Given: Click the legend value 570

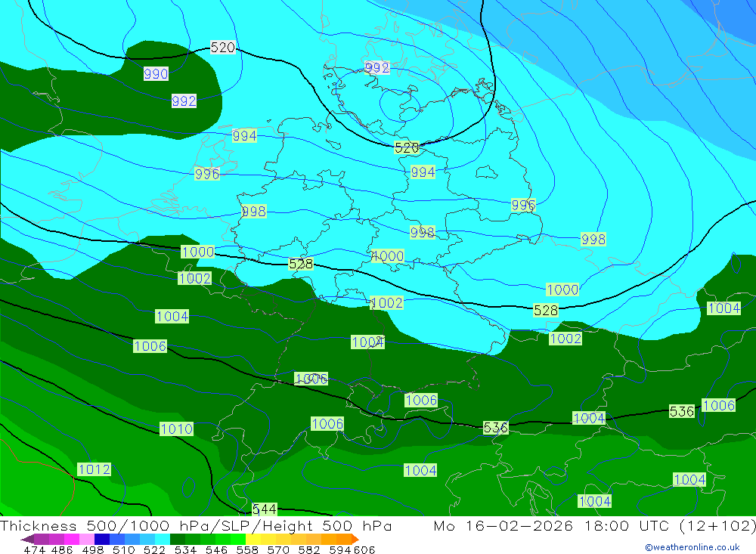Looking at the screenshot, I should coord(278,549).
